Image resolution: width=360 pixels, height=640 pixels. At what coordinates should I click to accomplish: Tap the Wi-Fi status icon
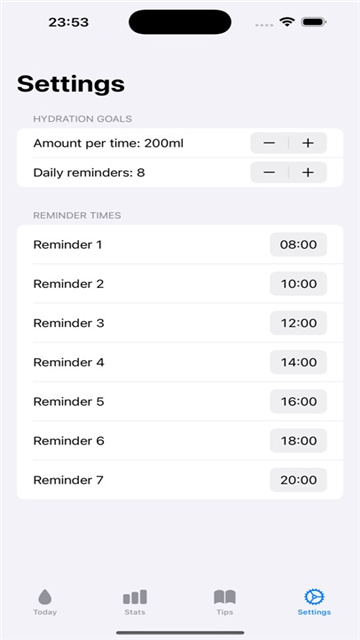pos(287,22)
